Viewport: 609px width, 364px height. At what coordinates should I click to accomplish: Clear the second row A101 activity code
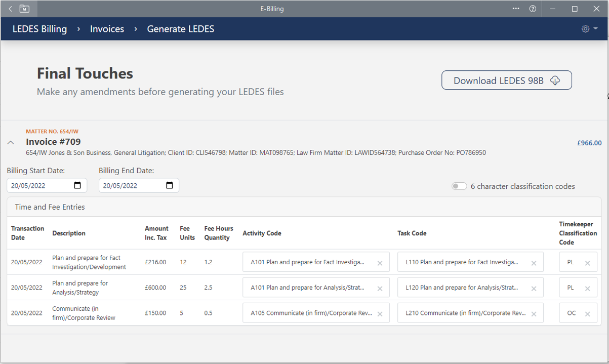pos(380,288)
